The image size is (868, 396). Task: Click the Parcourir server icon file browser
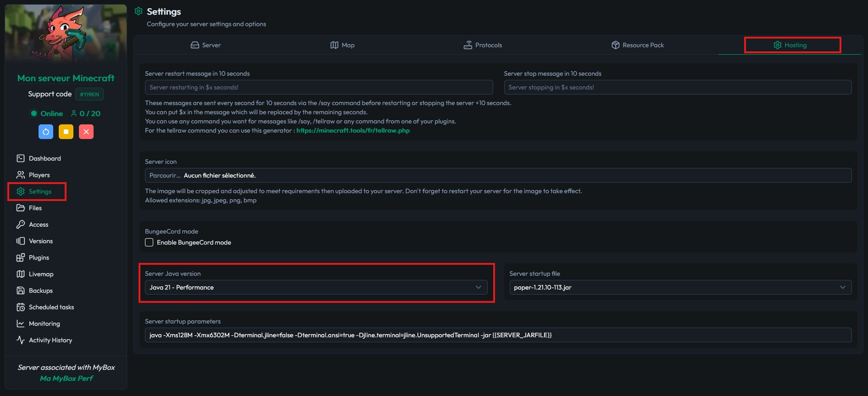click(165, 175)
